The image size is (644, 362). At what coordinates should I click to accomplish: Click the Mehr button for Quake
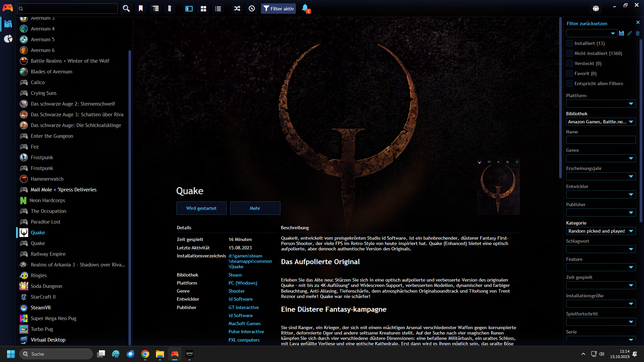coord(255,208)
